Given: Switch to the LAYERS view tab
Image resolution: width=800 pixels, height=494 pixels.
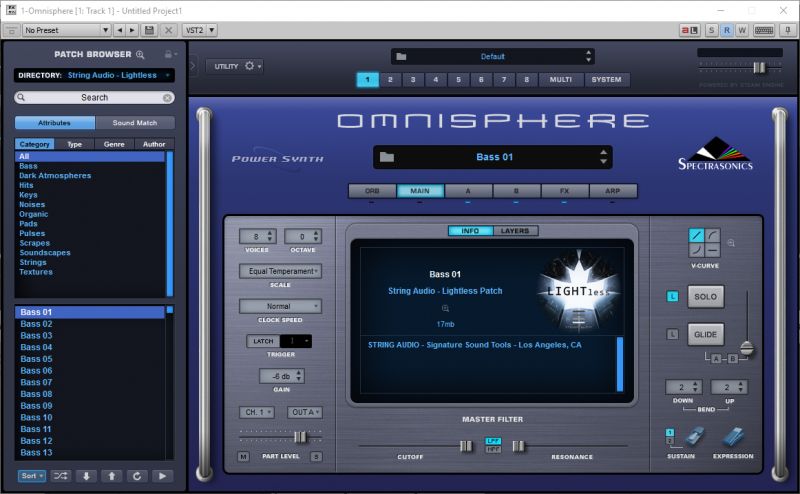Looking at the screenshot, I should [x=515, y=231].
